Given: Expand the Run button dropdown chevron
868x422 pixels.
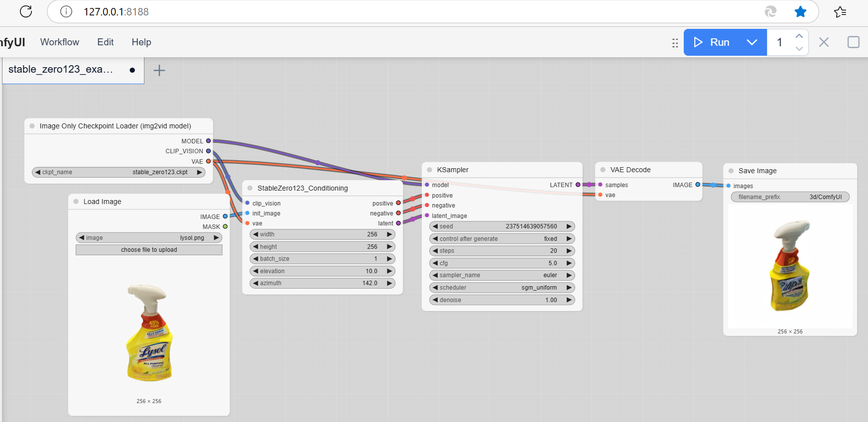Looking at the screenshot, I should [x=752, y=42].
